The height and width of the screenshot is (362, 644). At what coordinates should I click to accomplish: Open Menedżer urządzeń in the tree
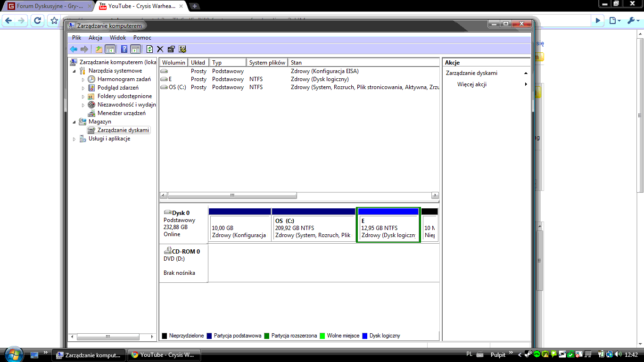point(121,113)
